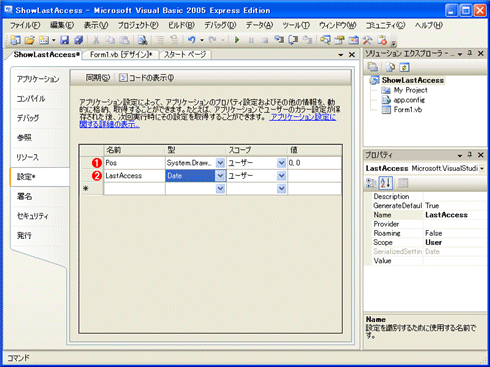Select My Project in Solution Explorer
This screenshot has height=367, width=490.
[x=410, y=90]
